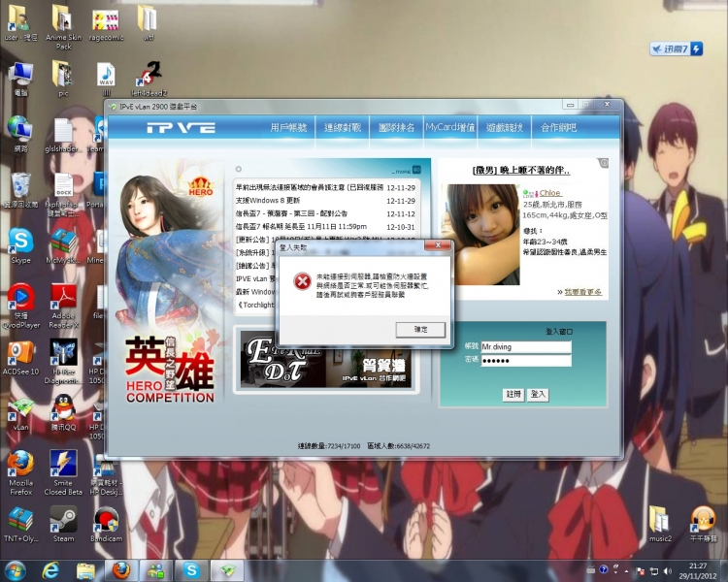Close the 登入失敗 dialog

pyautogui.click(x=438, y=245)
